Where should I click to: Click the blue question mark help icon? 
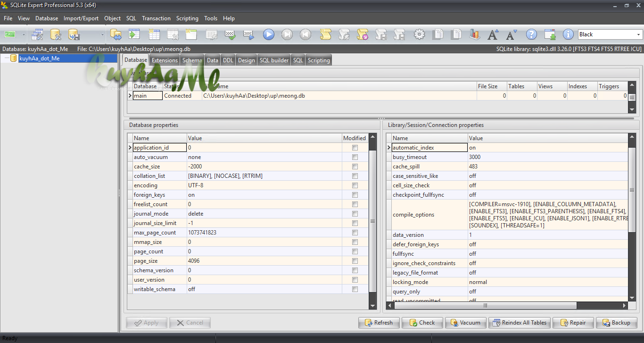pos(532,34)
